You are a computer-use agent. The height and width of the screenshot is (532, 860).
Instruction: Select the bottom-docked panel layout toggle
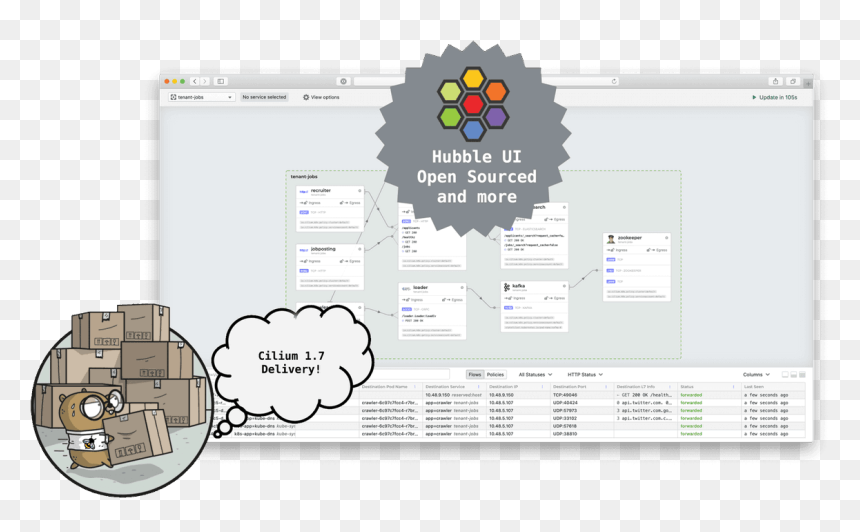(794, 375)
